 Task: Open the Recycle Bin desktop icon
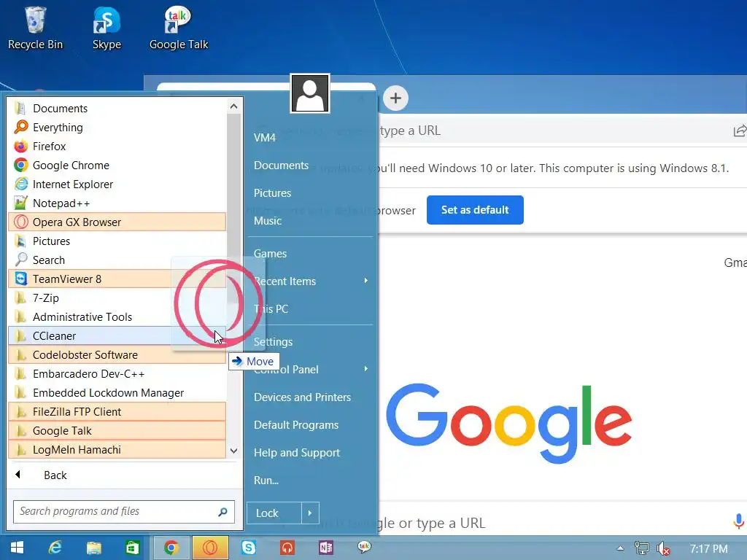pos(35,28)
